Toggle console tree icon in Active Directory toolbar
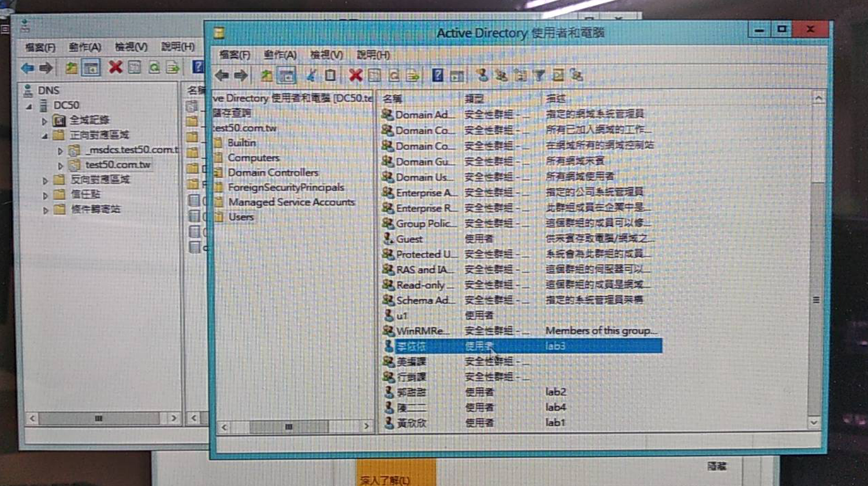This screenshot has width=868, height=486. tap(286, 75)
